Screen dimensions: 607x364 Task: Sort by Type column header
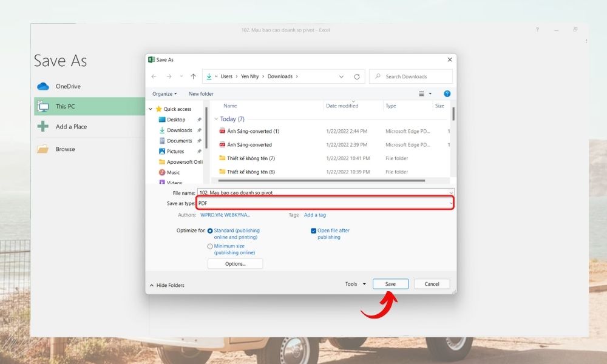pos(390,106)
